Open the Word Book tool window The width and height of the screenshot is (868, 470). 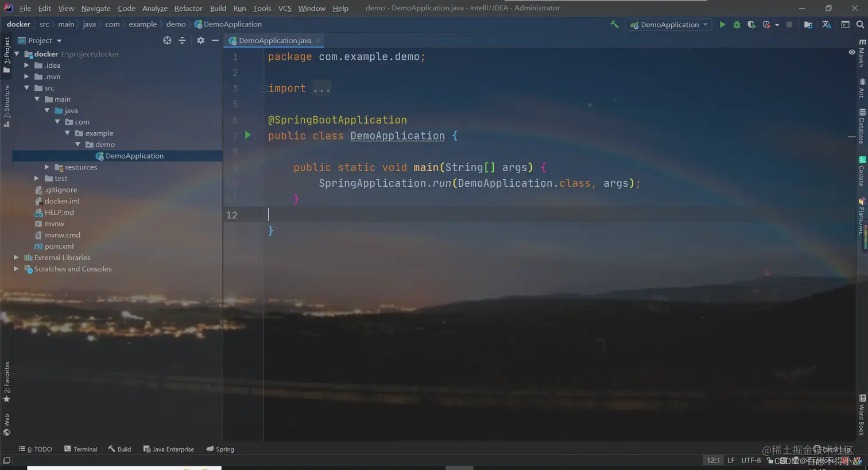[x=862, y=415]
